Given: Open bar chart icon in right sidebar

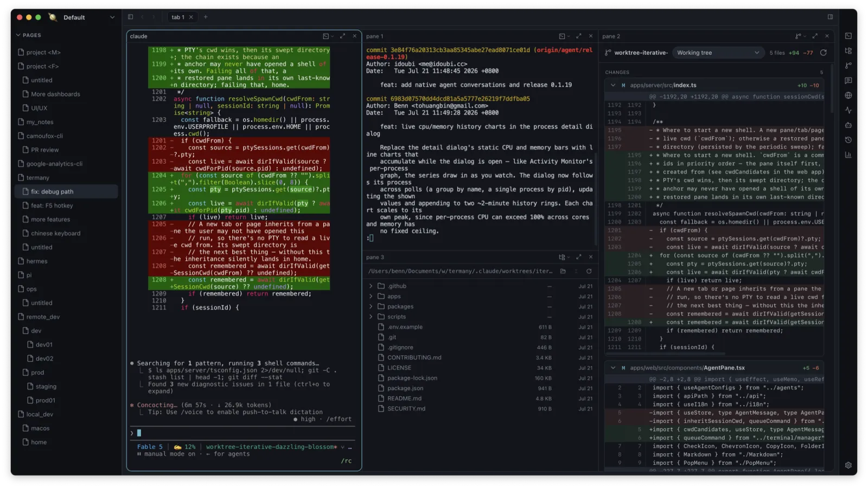Looking at the screenshot, I should pos(848,155).
